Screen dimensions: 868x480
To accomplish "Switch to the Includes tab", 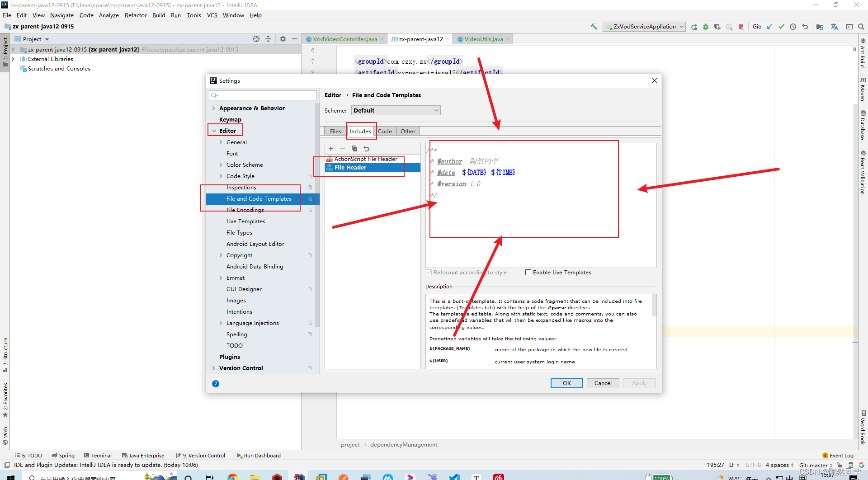I will pyautogui.click(x=360, y=132).
